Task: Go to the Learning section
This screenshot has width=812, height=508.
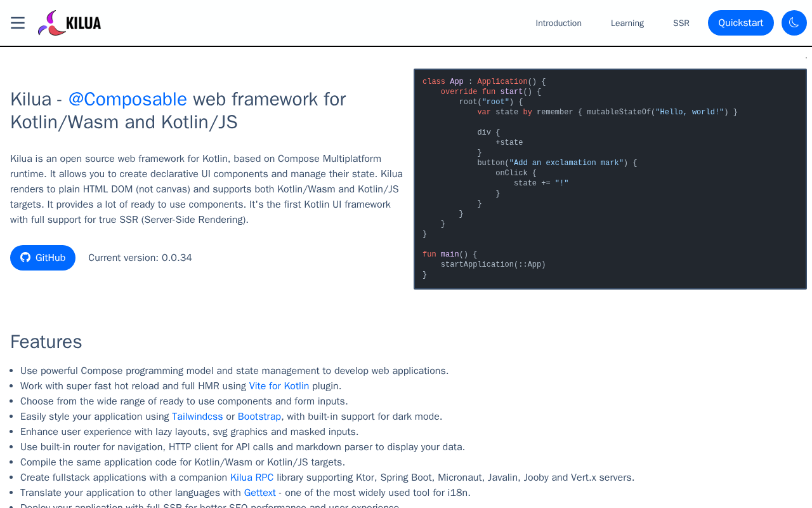Action: pyautogui.click(x=627, y=23)
